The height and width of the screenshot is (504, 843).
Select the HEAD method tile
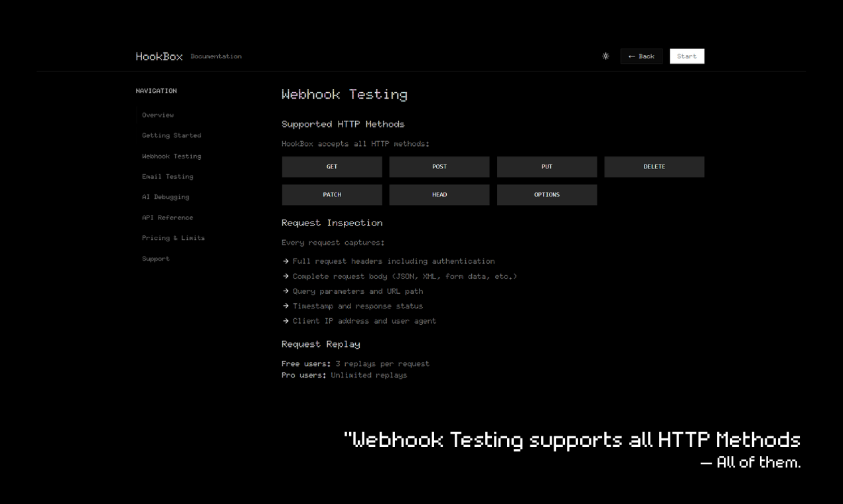(x=439, y=195)
